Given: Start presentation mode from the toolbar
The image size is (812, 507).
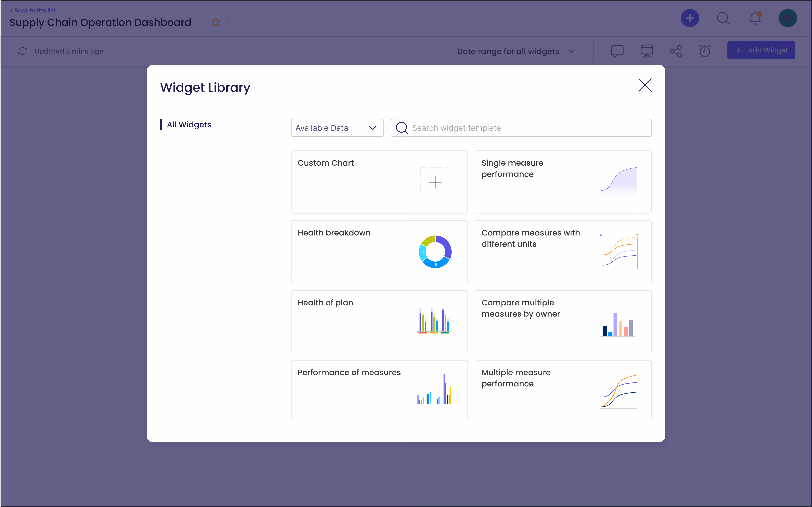Looking at the screenshot, I should click(x=646, y=51).
